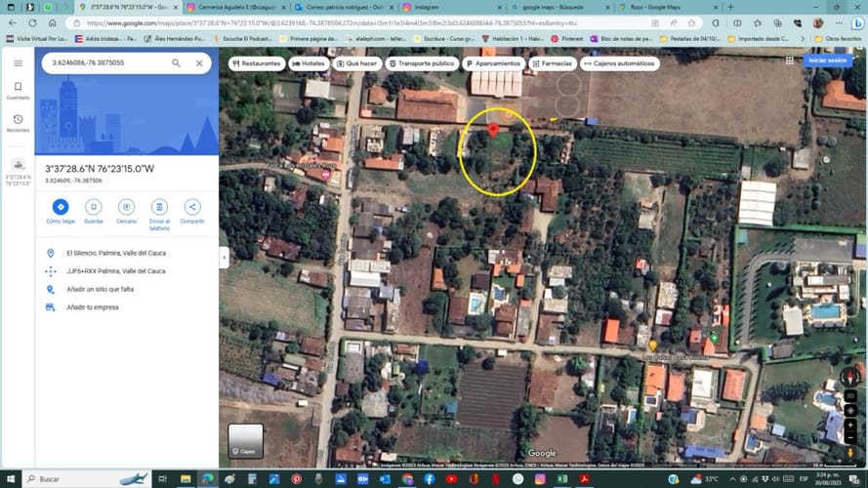This screenshot has width=868, height=488.
Task: Switch to Carmenza Agudelo Instagram tab
Action: 237,7
